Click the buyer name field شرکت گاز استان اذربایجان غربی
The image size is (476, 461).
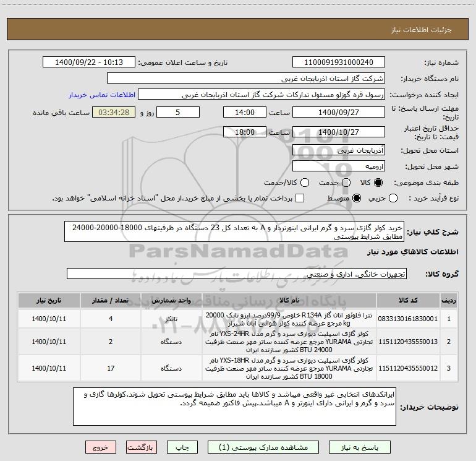[246, 79]
